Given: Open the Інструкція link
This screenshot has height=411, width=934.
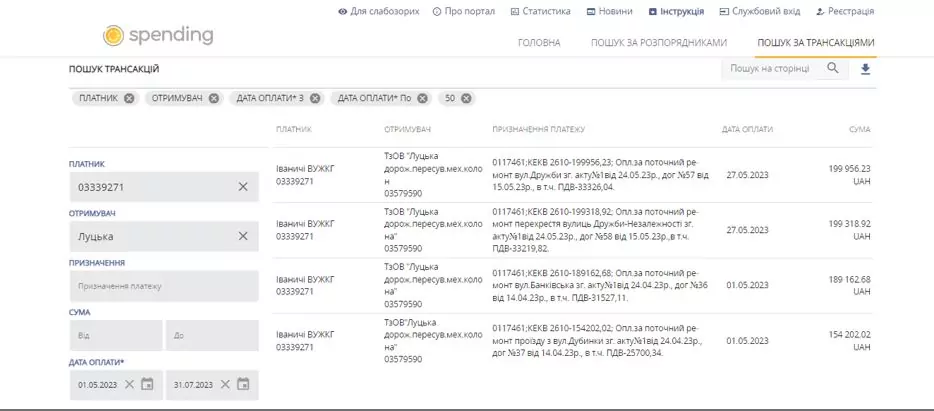Looking at the screenshot, I should point(676,11).
